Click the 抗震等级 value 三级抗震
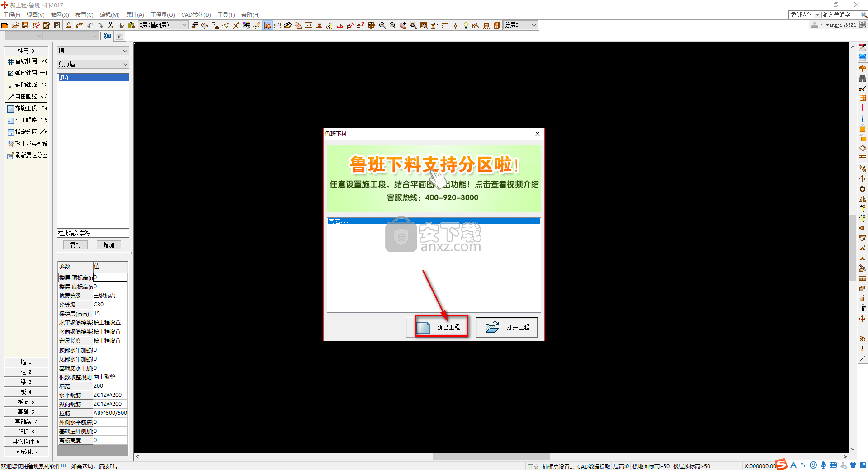The width and height of the screenshot is (868, 470). 110,295
